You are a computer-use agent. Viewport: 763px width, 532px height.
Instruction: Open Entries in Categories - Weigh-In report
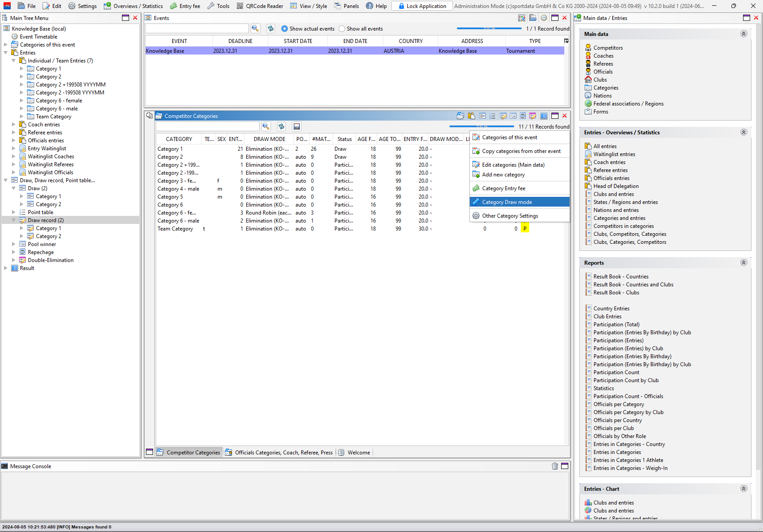click(630, 468)
